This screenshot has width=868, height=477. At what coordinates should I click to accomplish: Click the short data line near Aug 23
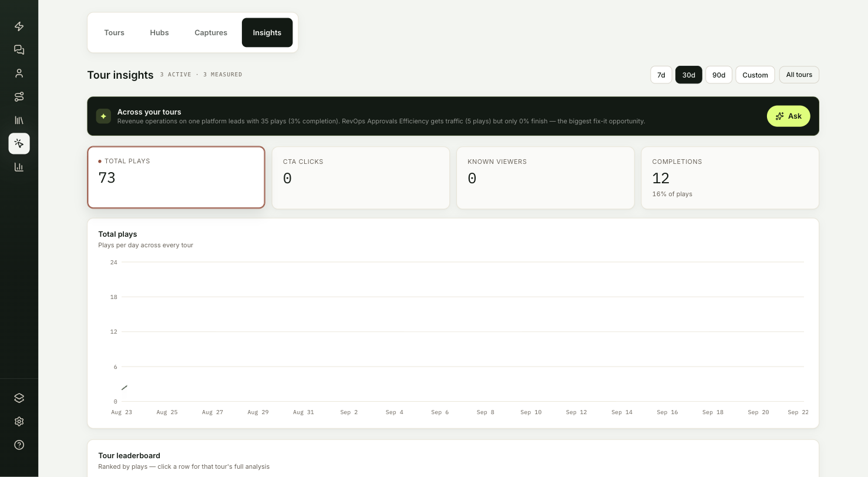coord(125,388)
